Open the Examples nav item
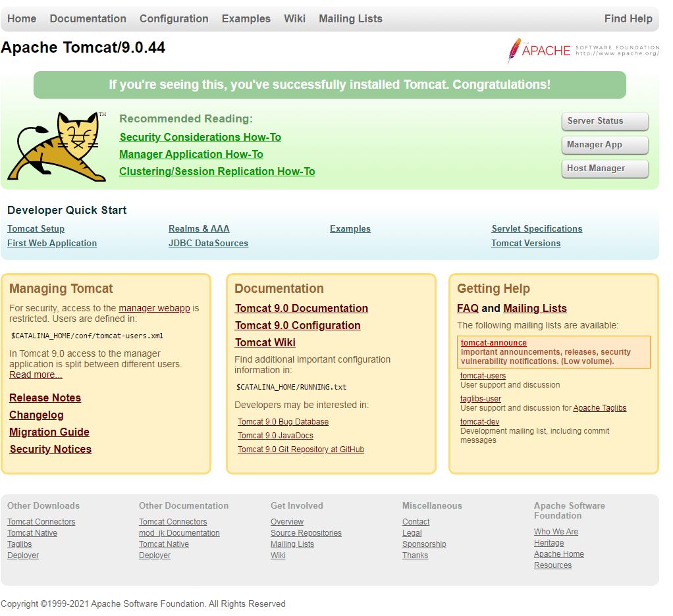 click(x=246, y=19)
